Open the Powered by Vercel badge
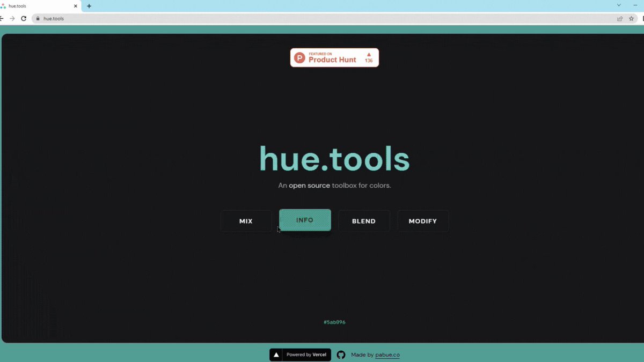 (x=300, y=354)
